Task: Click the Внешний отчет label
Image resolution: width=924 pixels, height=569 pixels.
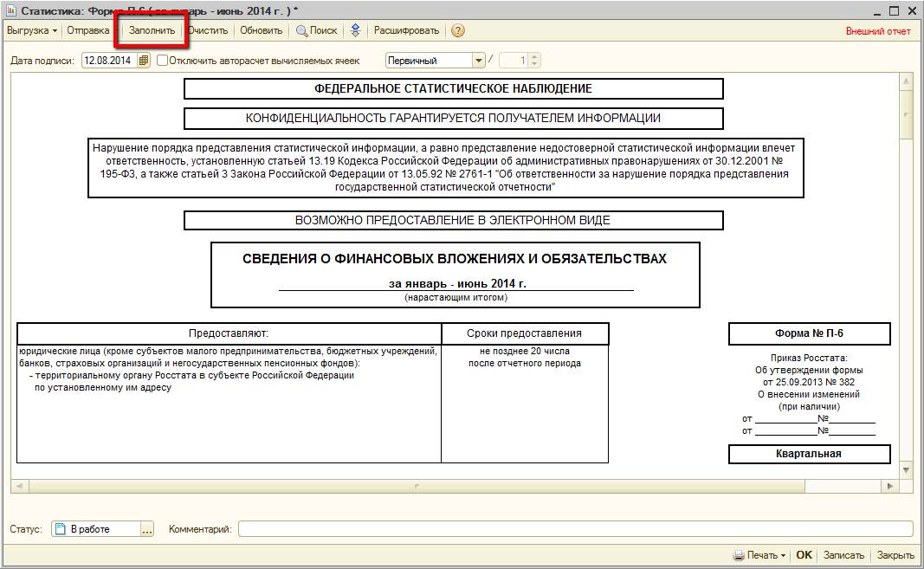Action: point(878,31)
